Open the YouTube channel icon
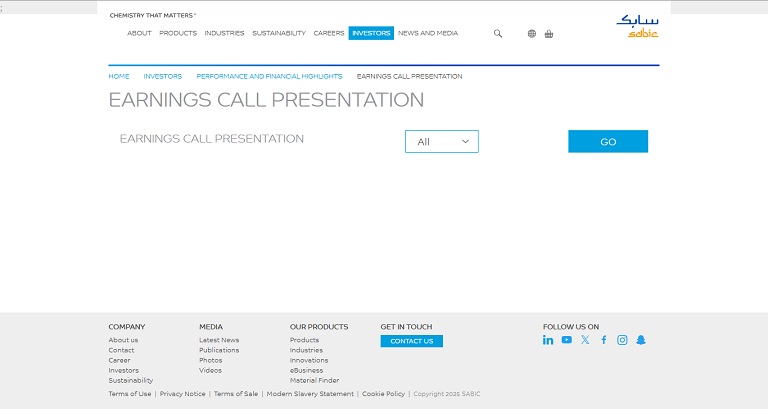The height and width of the screenshot is (409, 768). coord(566,340)
